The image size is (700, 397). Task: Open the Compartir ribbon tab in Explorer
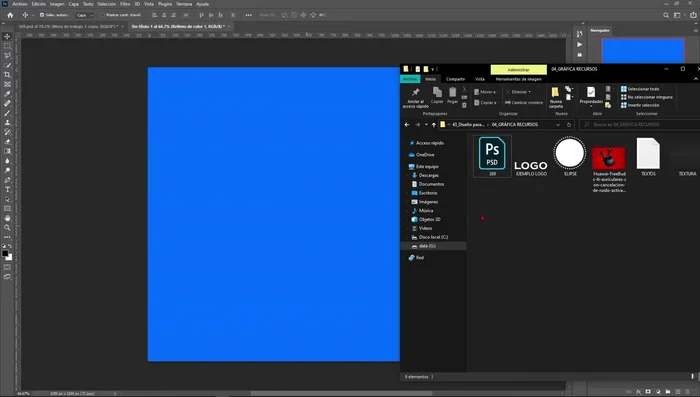point(455,79)
